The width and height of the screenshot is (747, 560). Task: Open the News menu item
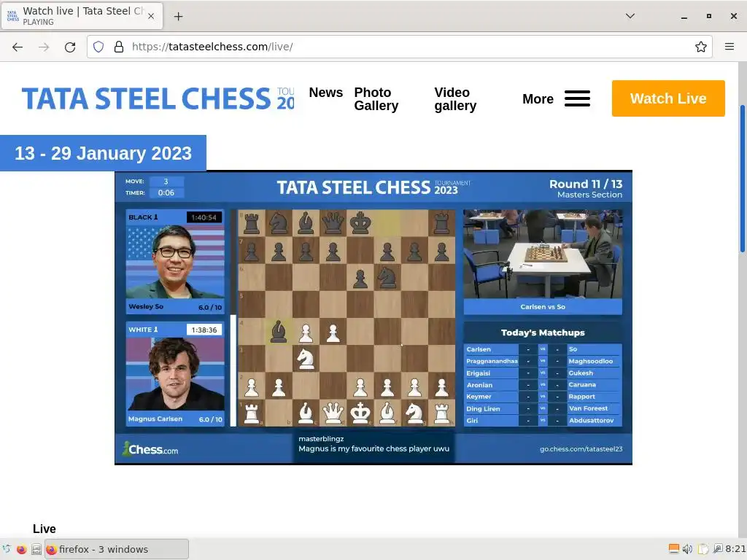point(326,93)
